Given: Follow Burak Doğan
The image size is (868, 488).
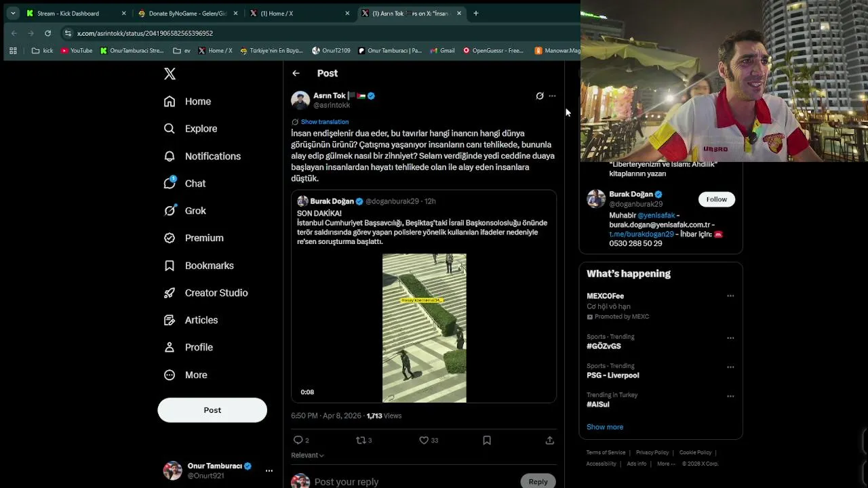Looking at the screenshot, I should click(x=716, y=199).
